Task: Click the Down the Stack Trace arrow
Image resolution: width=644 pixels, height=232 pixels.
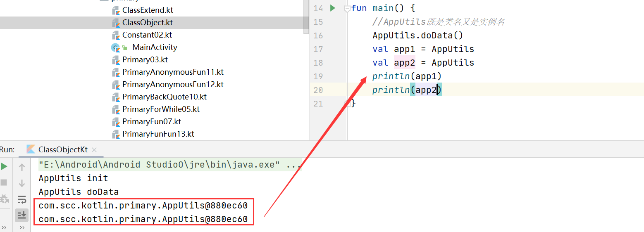Action: tap(22, 183)
